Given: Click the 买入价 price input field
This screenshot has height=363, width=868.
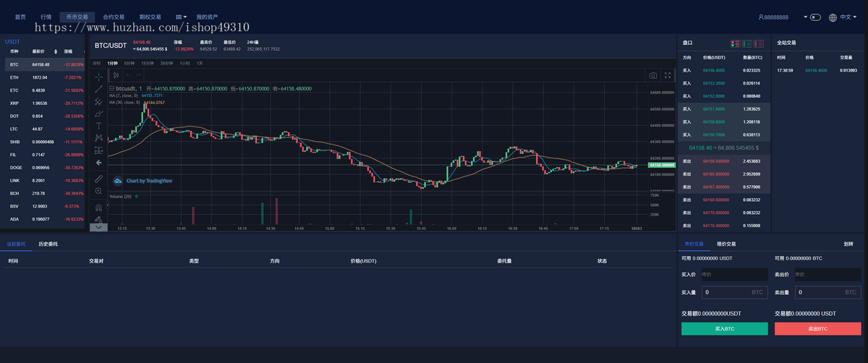Looking at the screenshot, I should (x=733, y=274).
